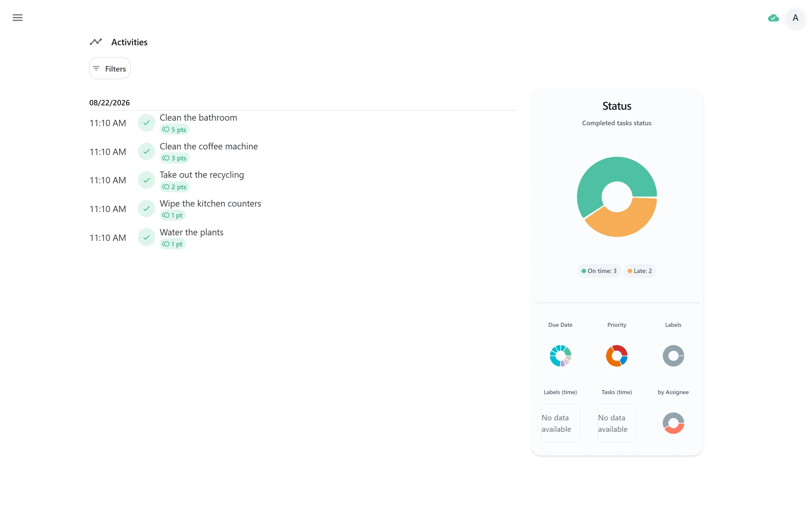
Task: Open the Take out the recycling task
Action: coord(202,175)
